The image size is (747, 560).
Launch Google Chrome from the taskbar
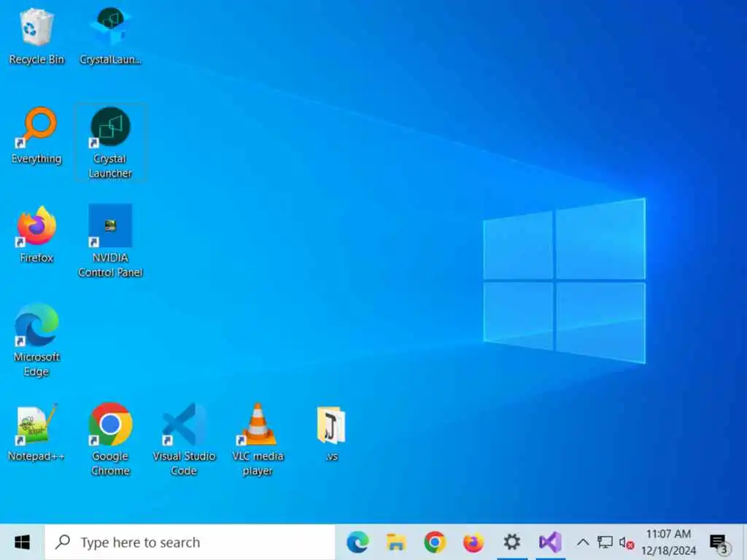pos(435,542)
